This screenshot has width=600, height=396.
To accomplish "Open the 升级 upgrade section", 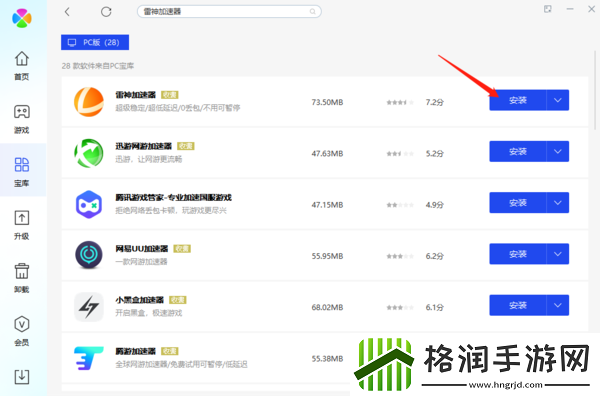I will pyautogui.click(x=22, y=225).
